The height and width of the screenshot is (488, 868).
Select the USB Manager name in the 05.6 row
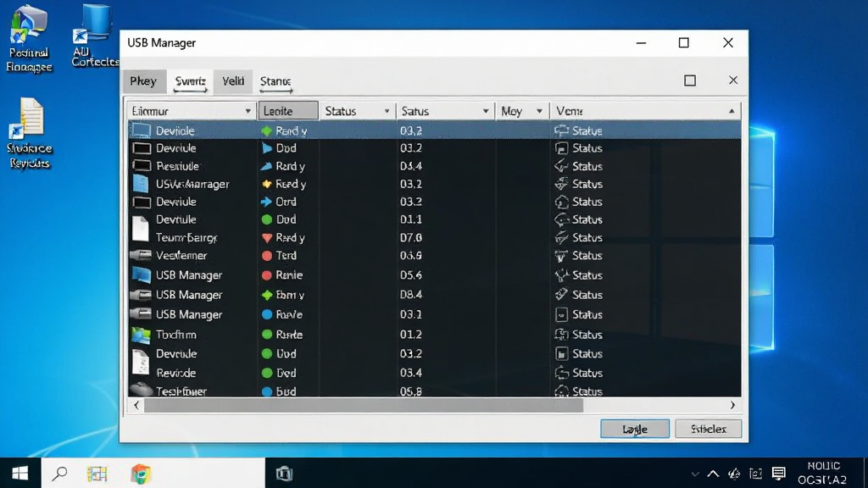189,275
